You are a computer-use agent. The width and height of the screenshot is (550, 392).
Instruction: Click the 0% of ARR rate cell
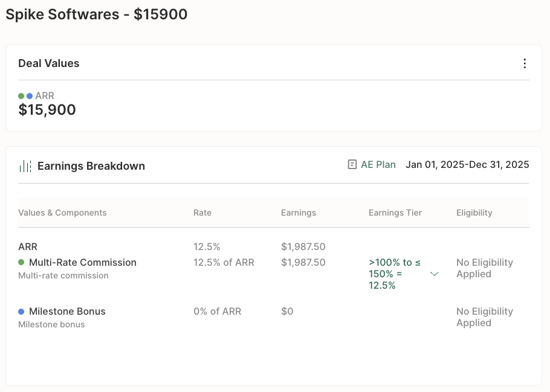(x=218, y=311)
